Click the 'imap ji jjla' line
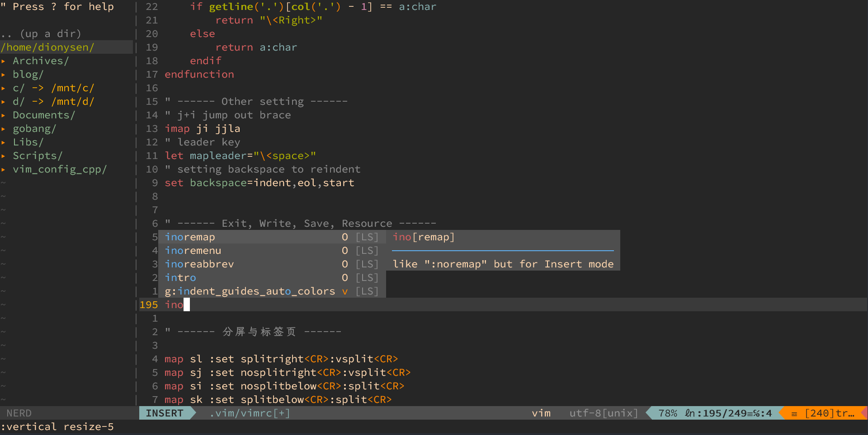The image size is (868, 435). pos(203,129)
